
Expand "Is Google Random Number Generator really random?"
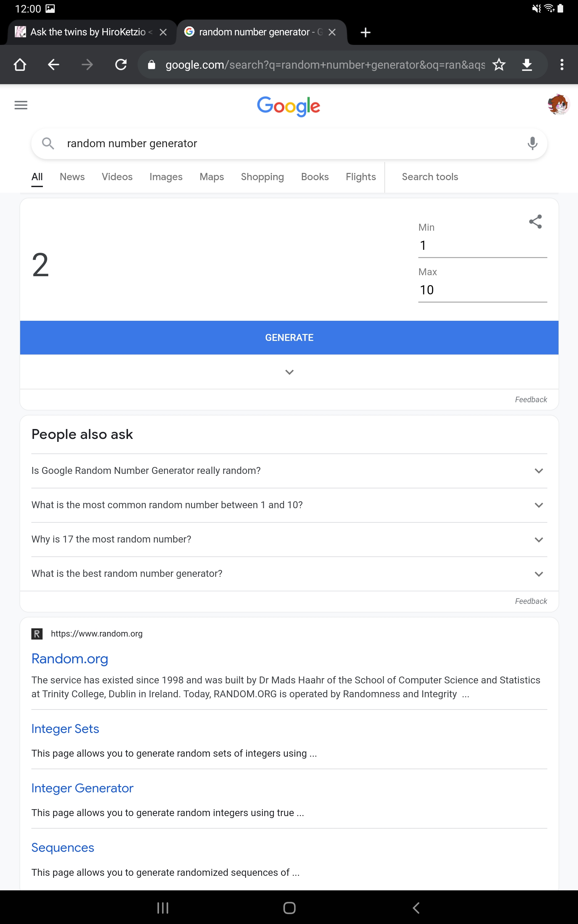tap(539, 471)
